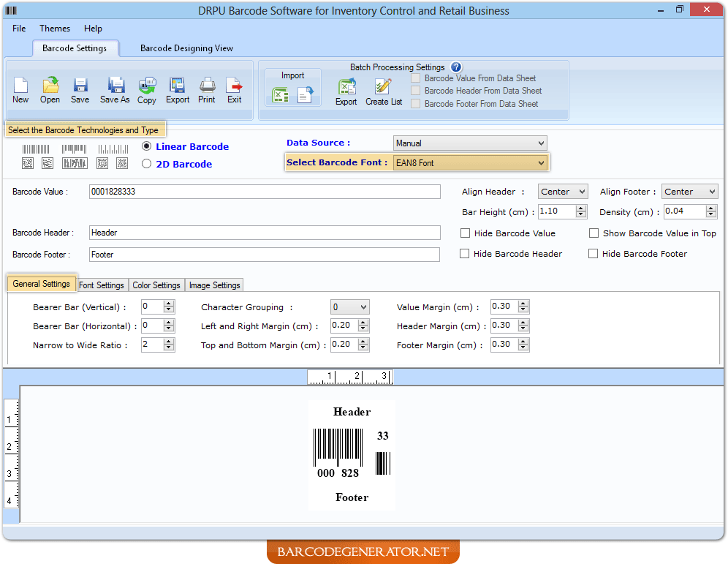Select the first 2D barcode sample icon
Screen dimensions: 728x564
tap(28, 163)
